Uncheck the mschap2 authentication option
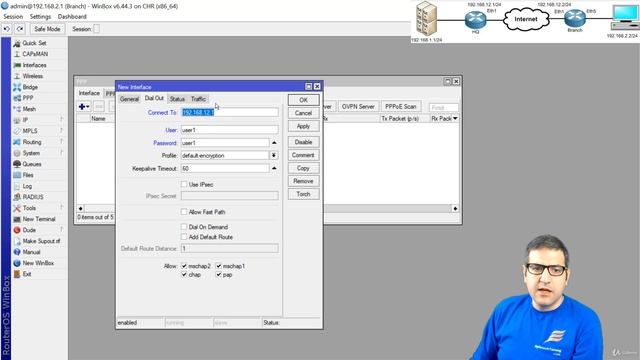Viewport: 640px width, 360px height. [x=184, y=266]
